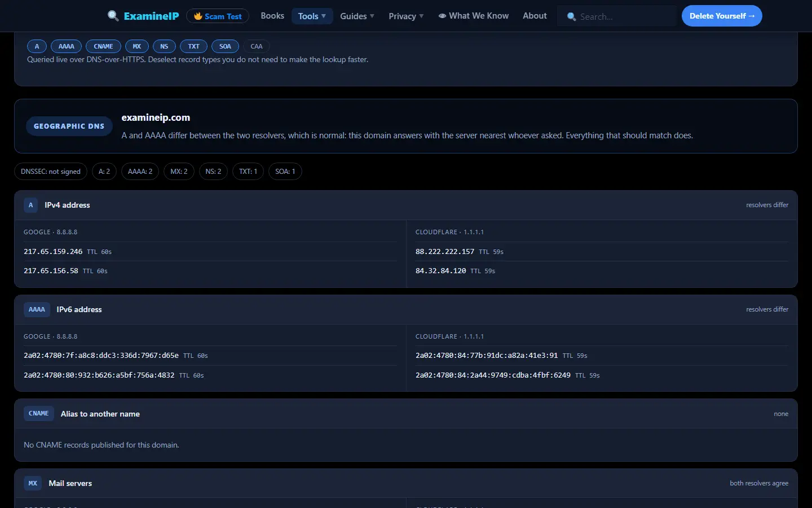
Task: Click the Delete Yourself button
Action: tap(722, 16)
